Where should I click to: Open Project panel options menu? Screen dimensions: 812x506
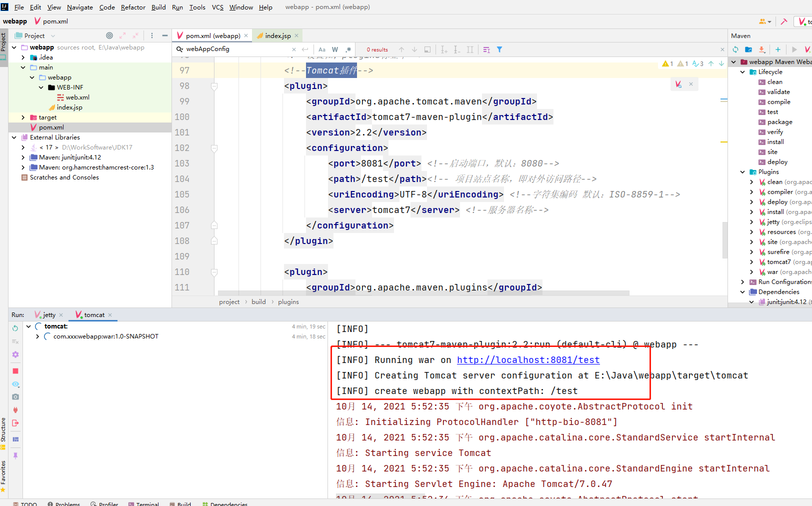pyautogui.click(x=152, y=35)
